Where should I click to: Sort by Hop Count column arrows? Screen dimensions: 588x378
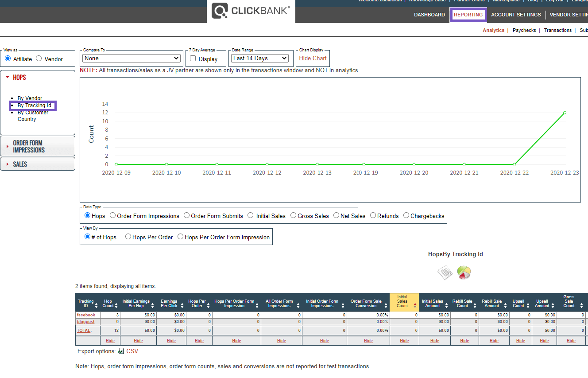point(117,305)
